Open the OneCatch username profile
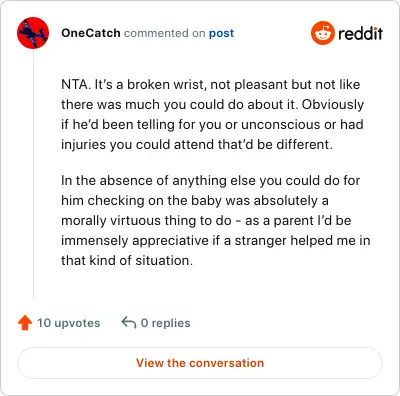Image resolution: width=400 pixels, height=396 pixels. (x=91, y=33)
